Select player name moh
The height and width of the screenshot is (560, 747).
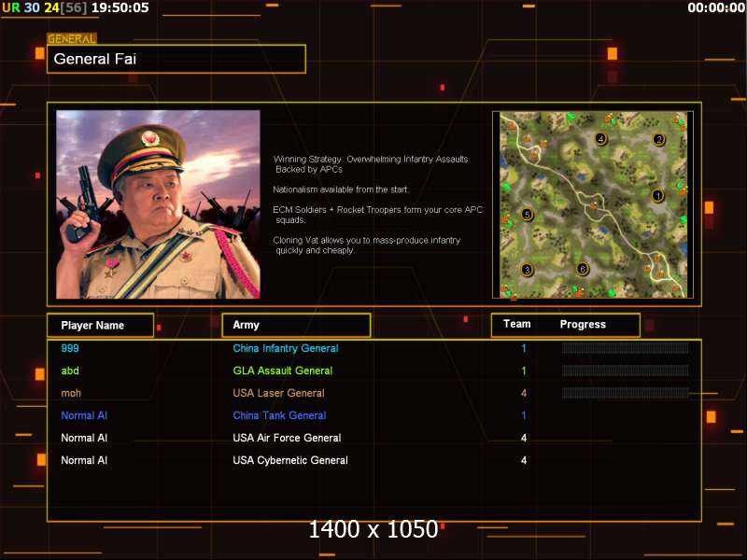71,393
